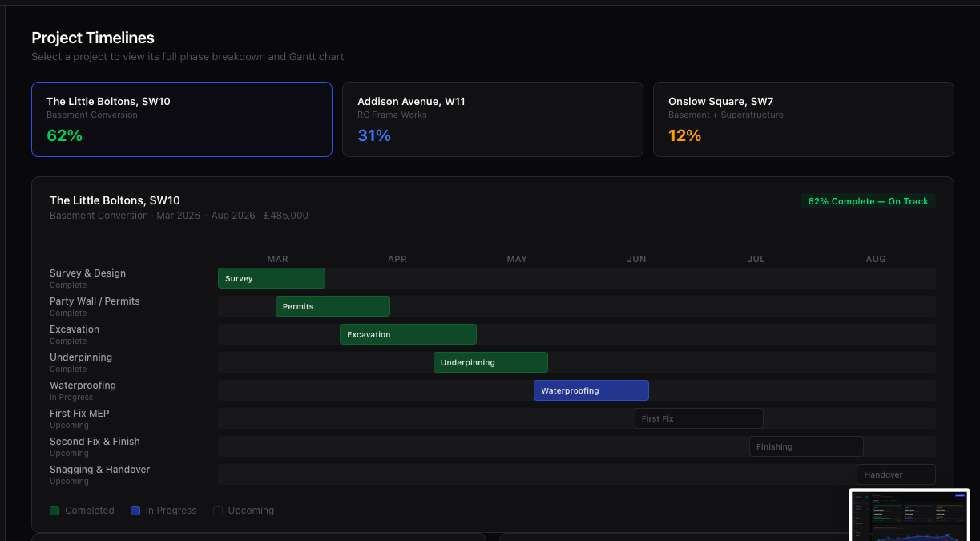Click the 12% progress value
The image size is (980, 541).
coord(685,135)
